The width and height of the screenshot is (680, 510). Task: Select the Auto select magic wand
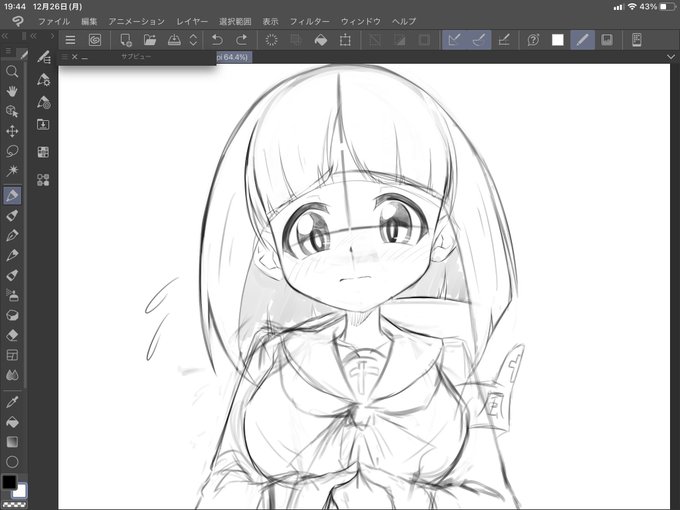point(12,170)
